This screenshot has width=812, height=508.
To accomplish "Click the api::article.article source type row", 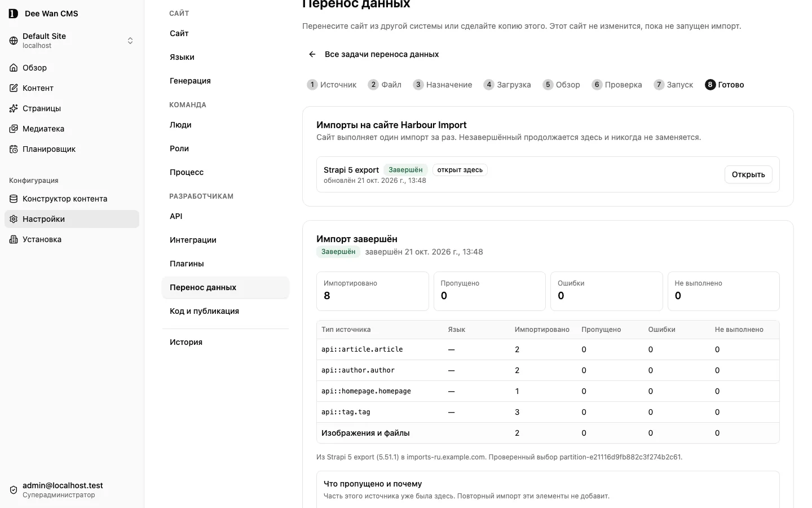I will pos(548,349).
